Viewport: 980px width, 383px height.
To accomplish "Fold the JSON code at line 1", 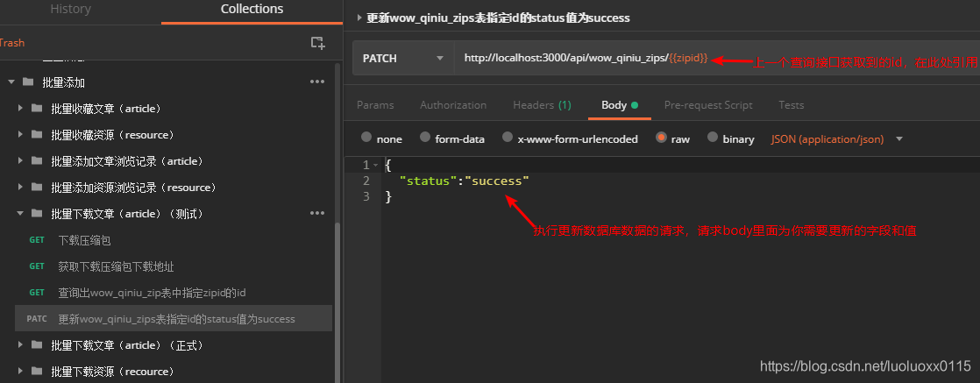I will [x=376, y=166].
